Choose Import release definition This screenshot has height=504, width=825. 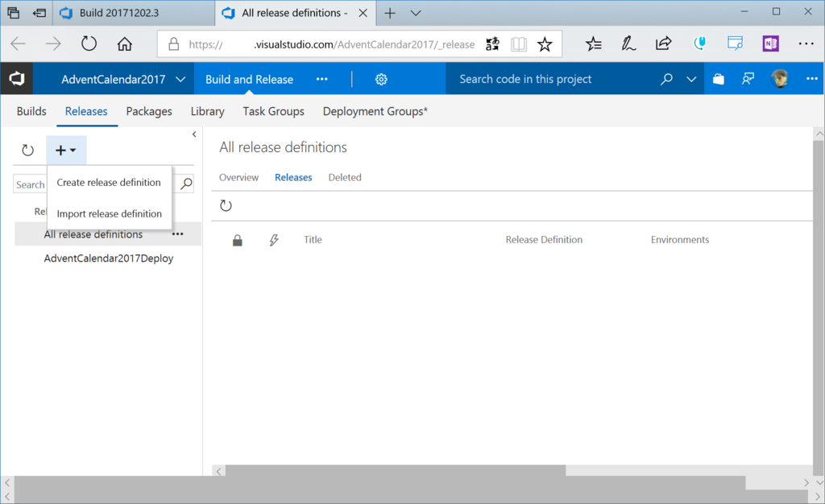click(109, 213)
